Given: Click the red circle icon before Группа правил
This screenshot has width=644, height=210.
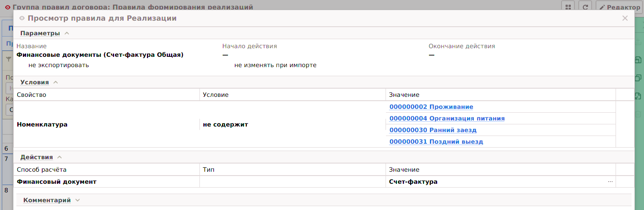Looking at the screenshot, I should (7, 7).
